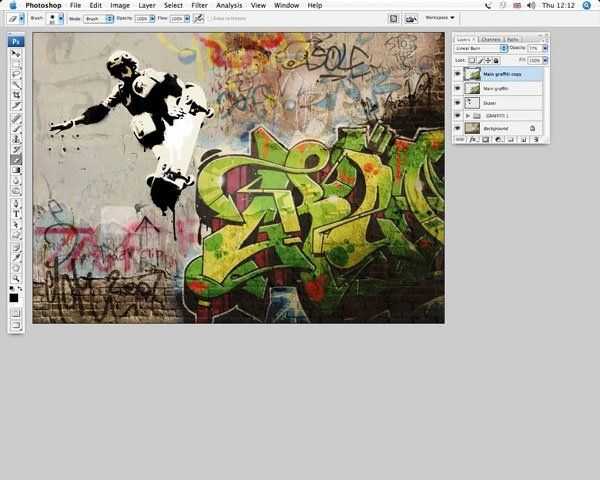Toggle visibility of the Skater layer
The width and height of the screenshot is (600, 480).
458,102
